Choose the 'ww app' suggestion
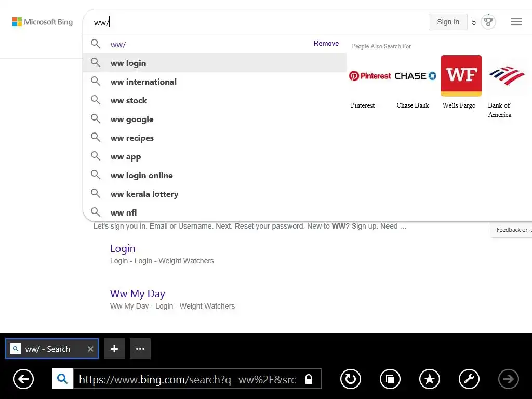Image resolution: width=532 pixels, height=399 pixels. tap(215, 156)
